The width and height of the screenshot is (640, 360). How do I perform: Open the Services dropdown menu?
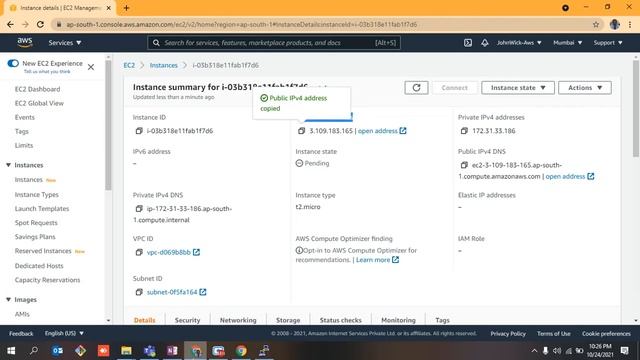tap(65, 43)
